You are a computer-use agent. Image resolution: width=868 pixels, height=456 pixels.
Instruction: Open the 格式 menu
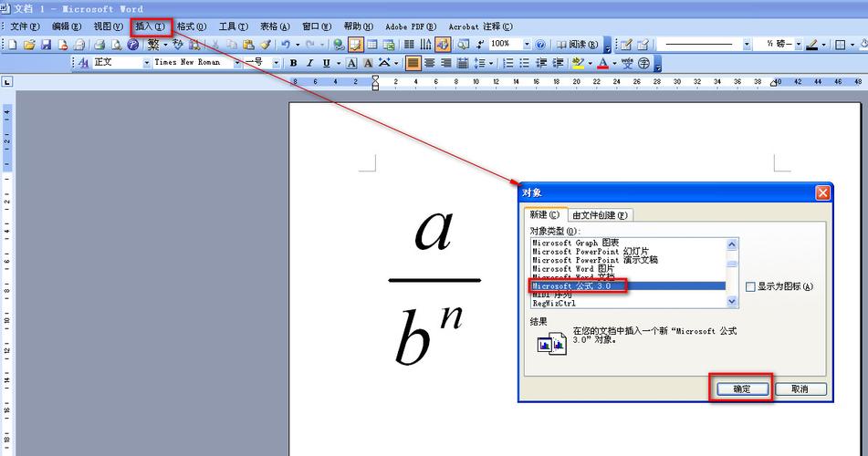[x=192, y=26]
